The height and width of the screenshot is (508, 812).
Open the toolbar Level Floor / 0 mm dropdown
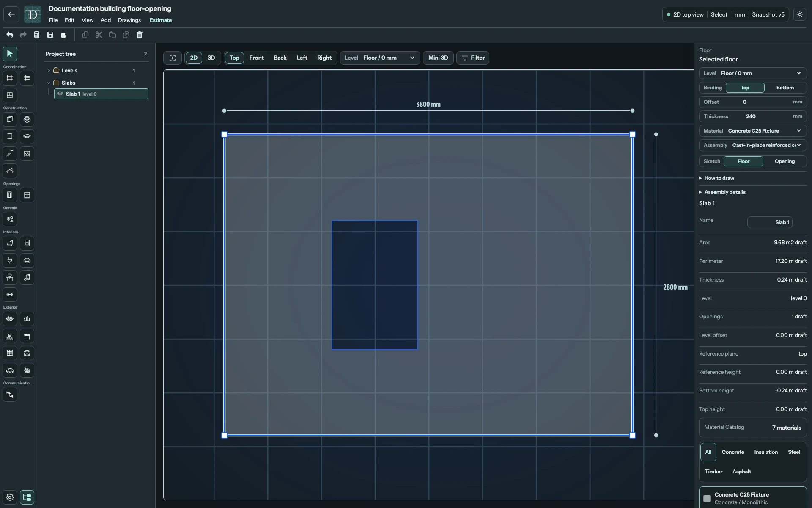(x=380, y=58)
